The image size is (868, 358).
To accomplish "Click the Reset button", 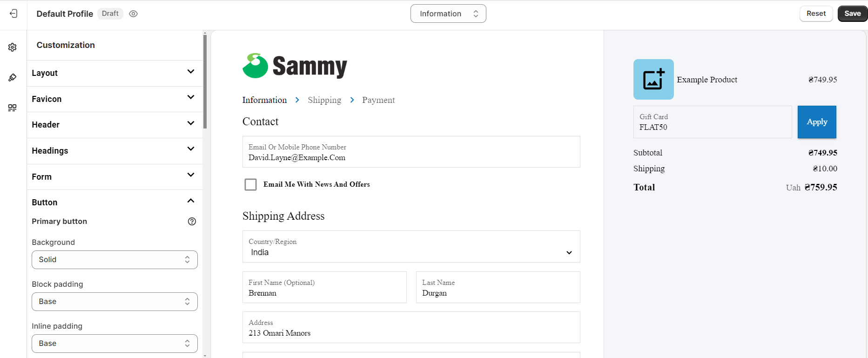I will point(816,14).
